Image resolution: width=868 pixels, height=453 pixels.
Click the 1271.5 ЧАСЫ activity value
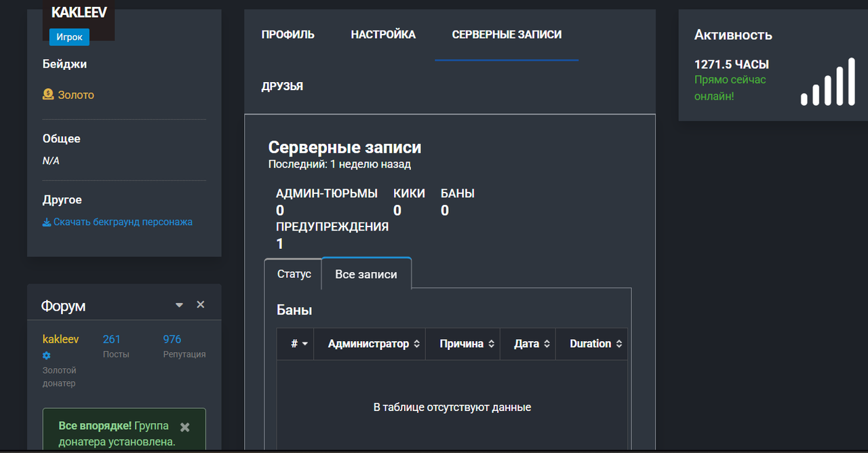point(732,64)
